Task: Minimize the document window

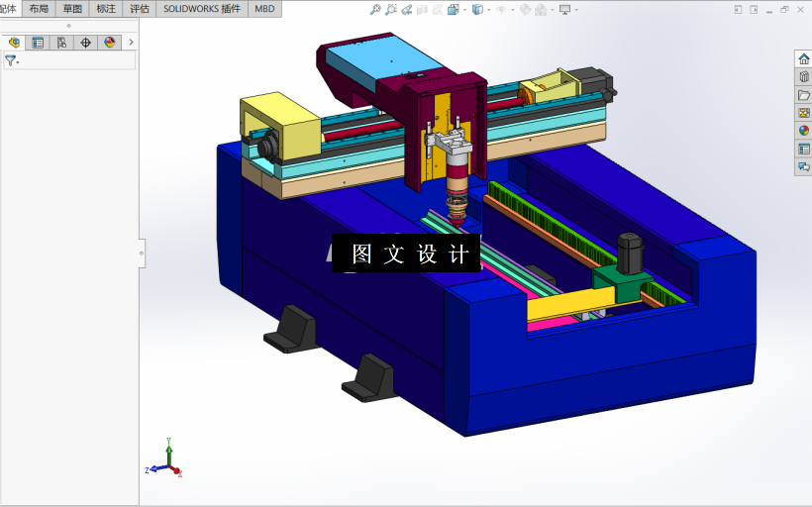Action: 769,11
